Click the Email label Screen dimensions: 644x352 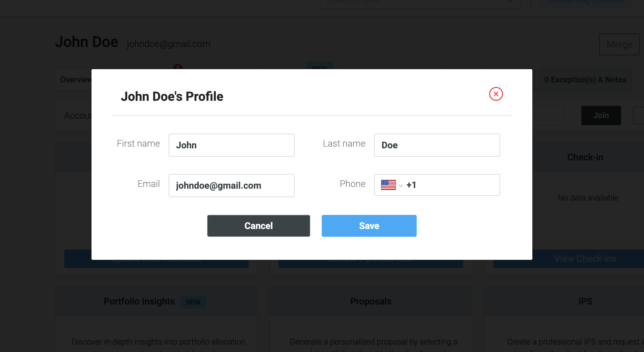coord(148,184)
